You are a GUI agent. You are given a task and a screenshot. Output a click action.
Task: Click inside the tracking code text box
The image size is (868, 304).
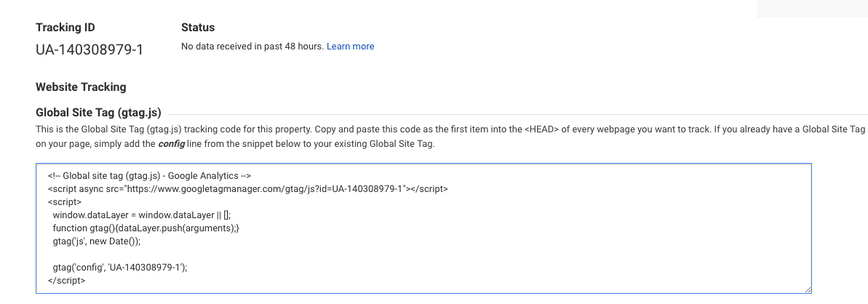coord(423,228)
